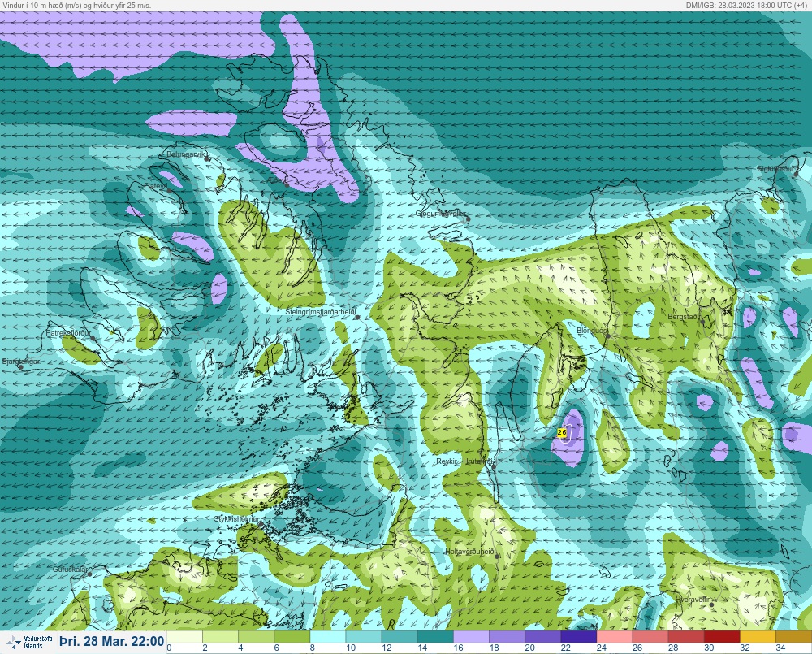
Task: Click the legend value 28
Action: coord(672,648)
